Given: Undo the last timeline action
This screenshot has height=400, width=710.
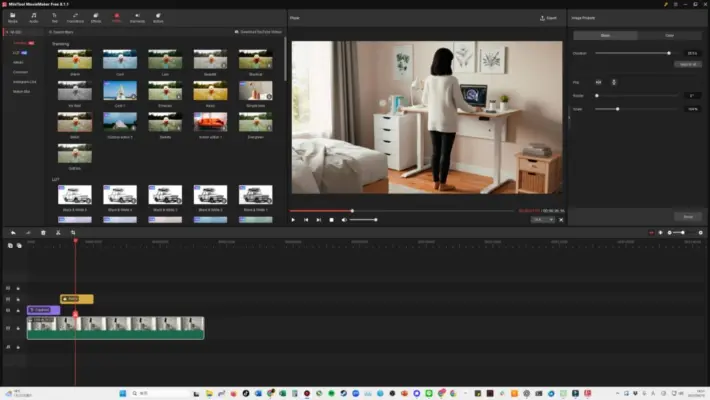Looking at the screenshot, I should 13,232.
